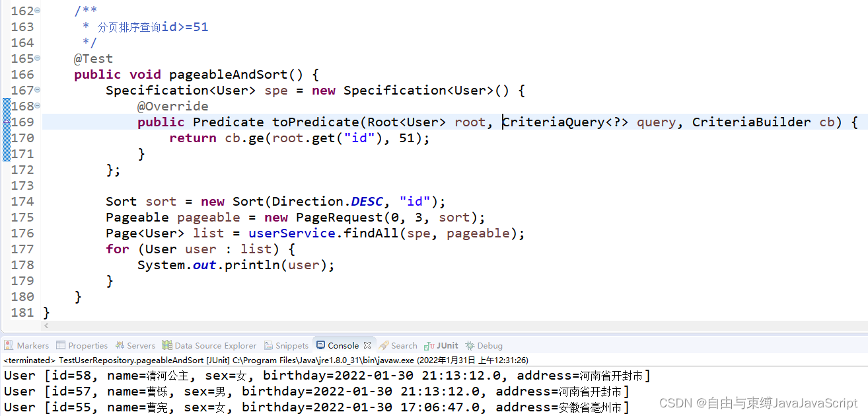Screen dimensions: 868x416
Task: Click the terminated TestUserRepository launch description
Action: click(x=266, y=360)
